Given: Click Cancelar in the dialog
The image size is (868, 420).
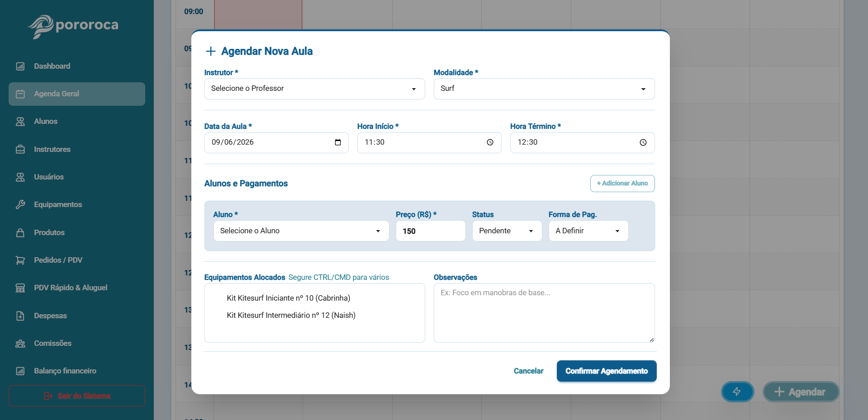Looking at the screenshot, I should [x=528, y=371].
